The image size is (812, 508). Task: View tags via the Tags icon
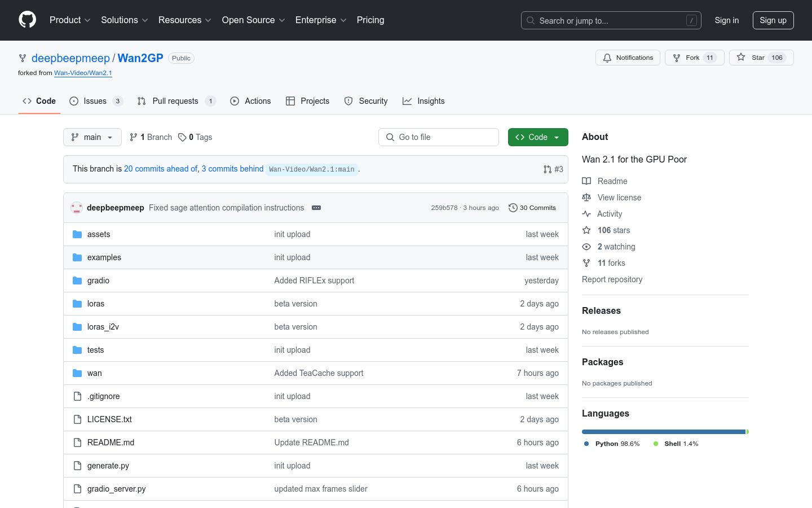(x=183, y=137)
